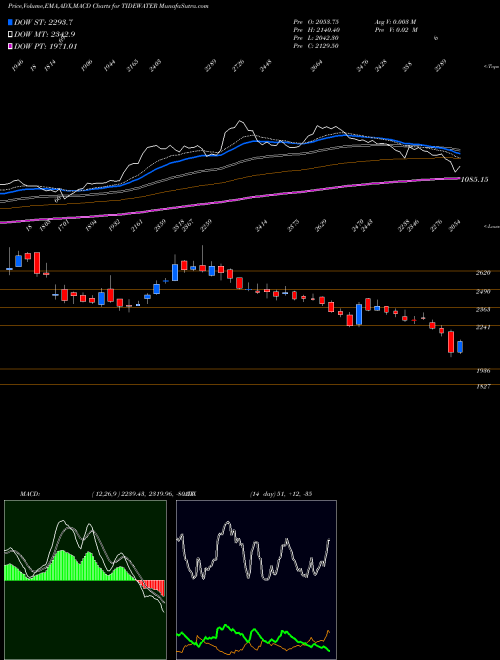The image size is (500, 660).
Task: Click the Pre H: 2140.40 value
Action: [x=317, y=30]
